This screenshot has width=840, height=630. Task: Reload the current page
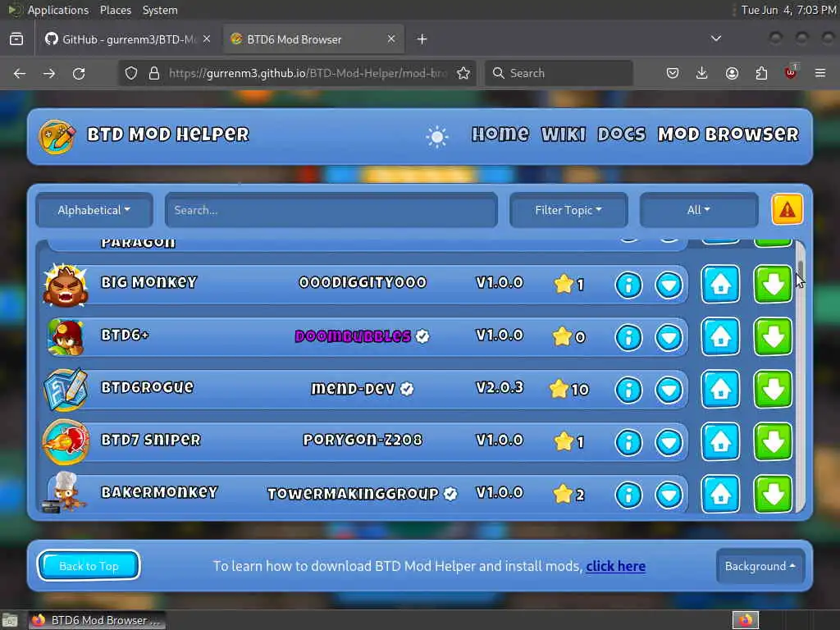coord(79,73)
